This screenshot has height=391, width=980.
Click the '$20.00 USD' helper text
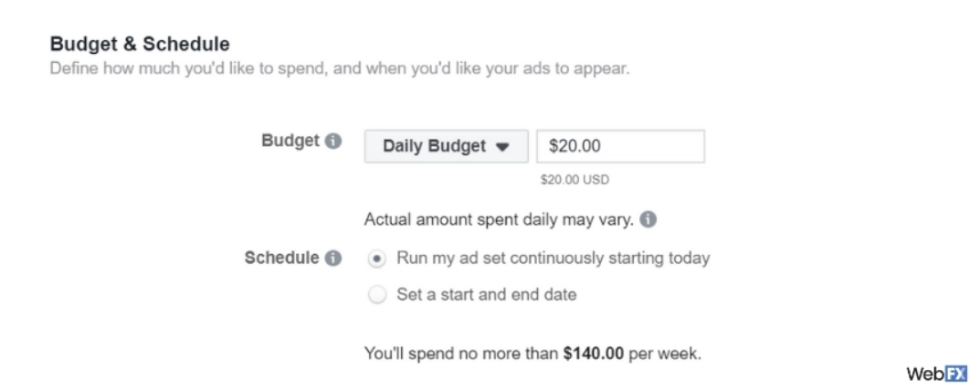[x=574, y=180]
